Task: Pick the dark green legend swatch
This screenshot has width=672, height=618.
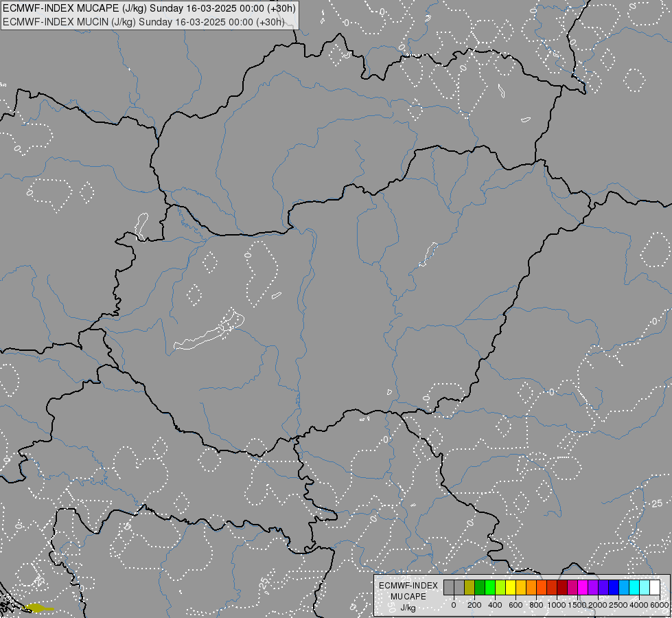Action: [480, 587]
